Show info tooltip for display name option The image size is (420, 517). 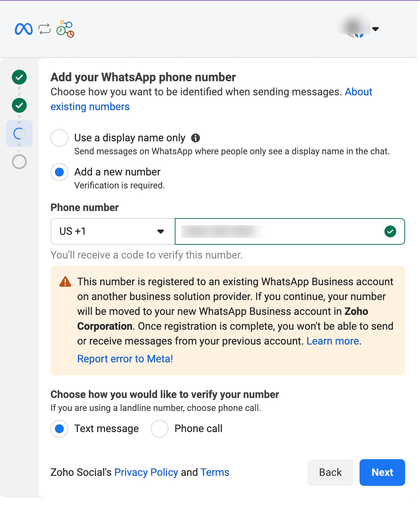click(196, 138)
